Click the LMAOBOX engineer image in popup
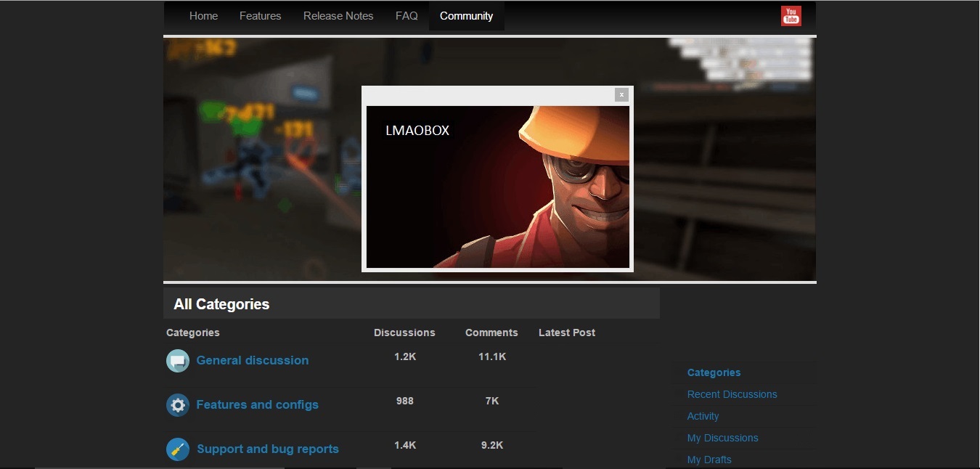 pos(498,187)
